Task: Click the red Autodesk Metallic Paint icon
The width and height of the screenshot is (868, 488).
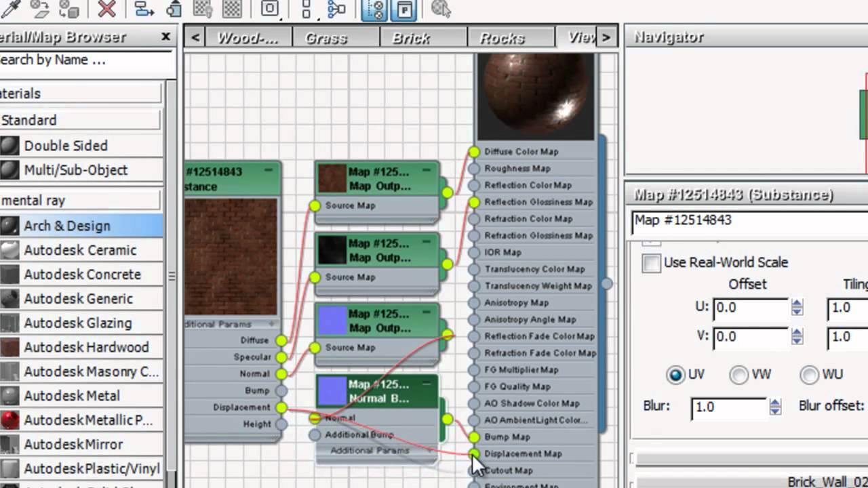Action: [x=10, y=420]
